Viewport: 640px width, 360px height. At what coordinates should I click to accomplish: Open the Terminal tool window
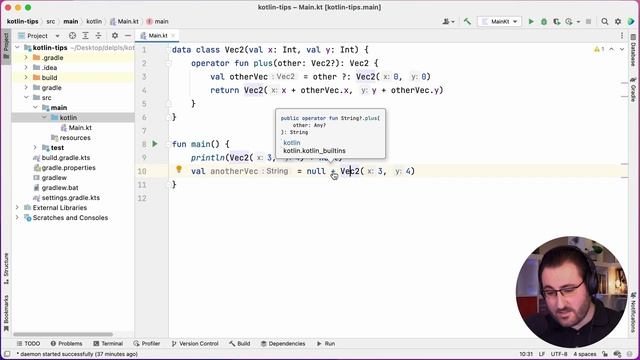tap(108, 344)
